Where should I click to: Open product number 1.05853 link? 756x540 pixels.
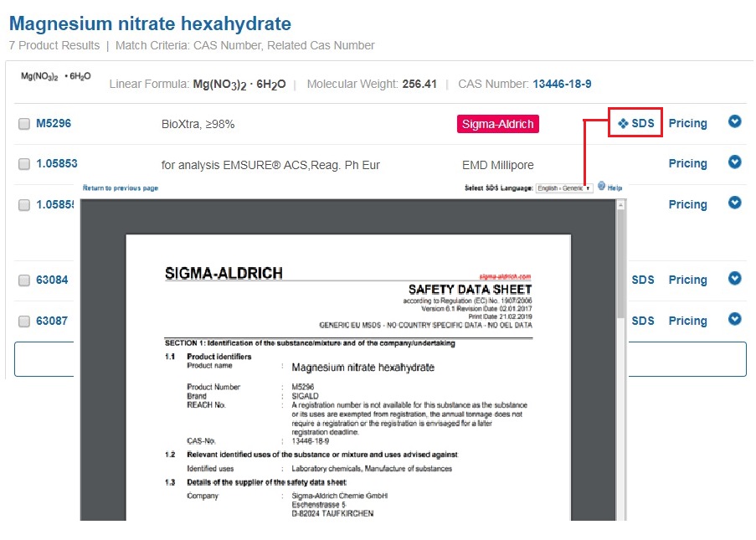point(57,164)
